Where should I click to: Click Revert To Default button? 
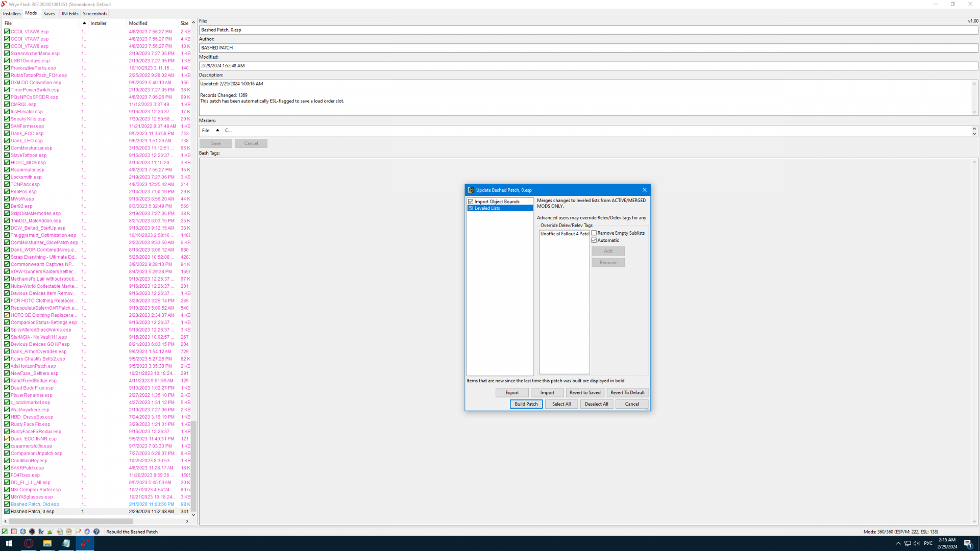[x=627, y=393]
